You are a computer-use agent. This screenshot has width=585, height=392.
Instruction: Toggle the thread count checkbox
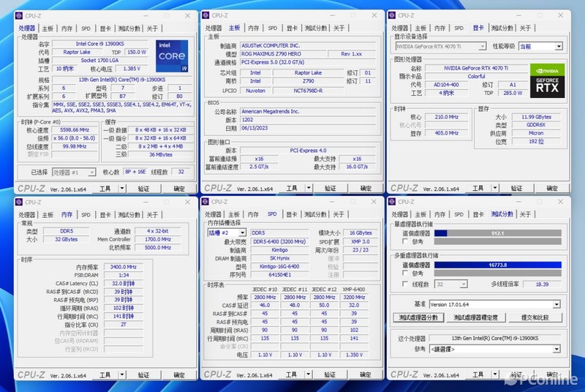(405, 284)
